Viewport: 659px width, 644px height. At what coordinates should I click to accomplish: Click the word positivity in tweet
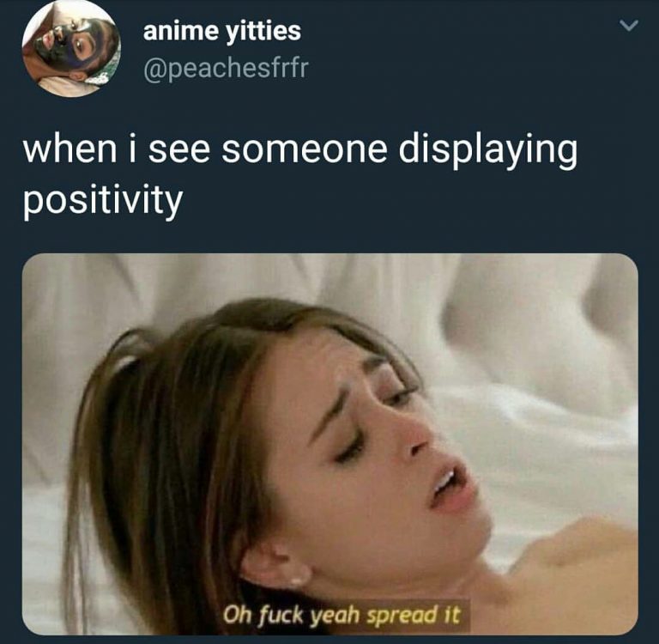[103, 200]
